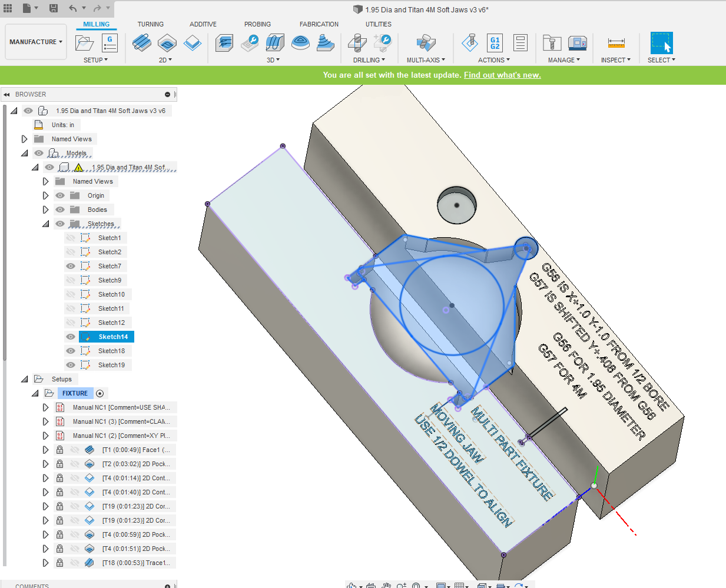The image size is (726, 588).
Task: Click the New Setup folder icon
Action: [84, 43]
